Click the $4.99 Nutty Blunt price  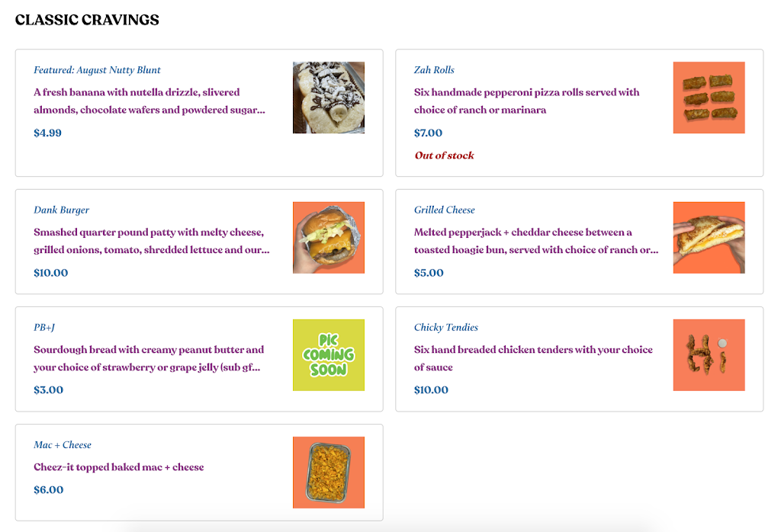pyautogui.click(x=47, y=133)
